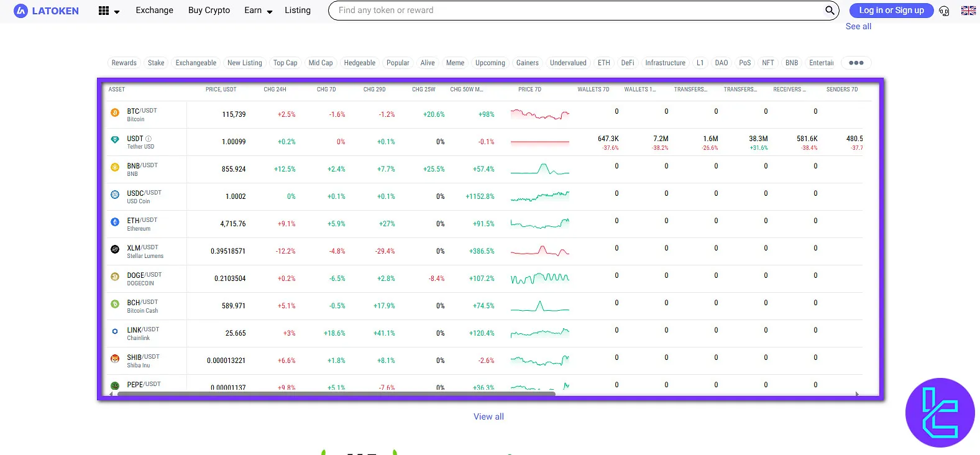Click the UK flag language icon
This screenshot has height=455, width=980.
[x=968, y=11]
